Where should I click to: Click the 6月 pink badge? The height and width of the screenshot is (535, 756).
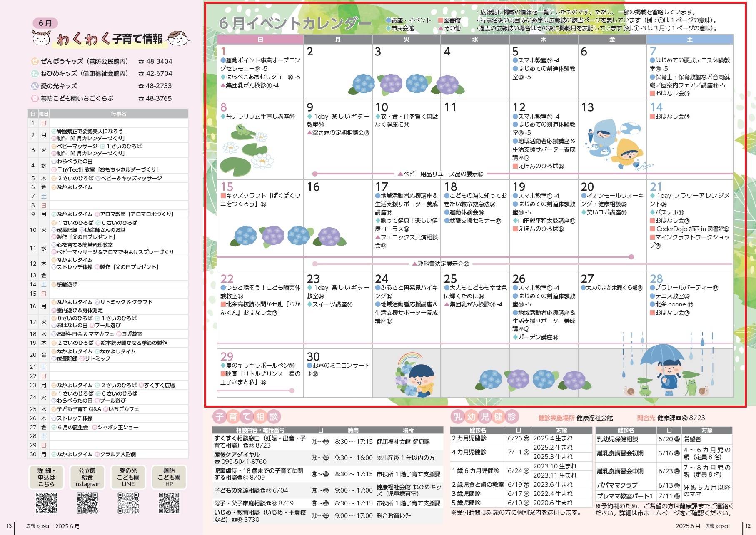45,23
